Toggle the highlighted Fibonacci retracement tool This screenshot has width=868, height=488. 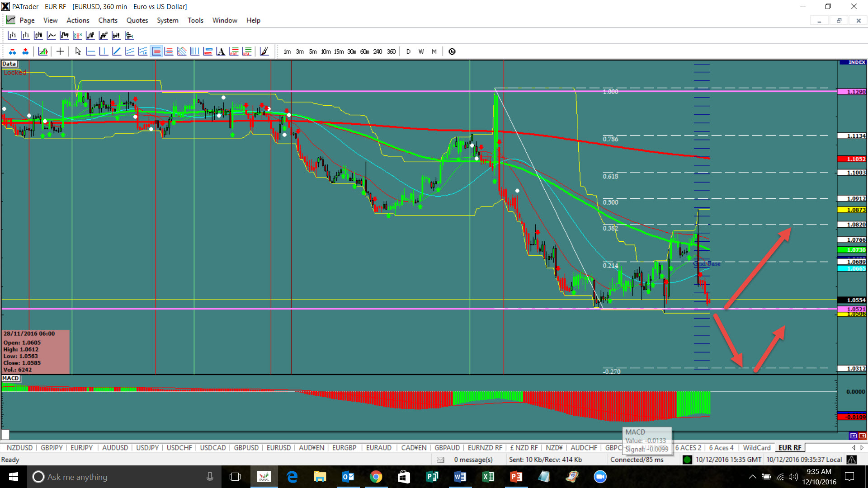click(156, 52)
